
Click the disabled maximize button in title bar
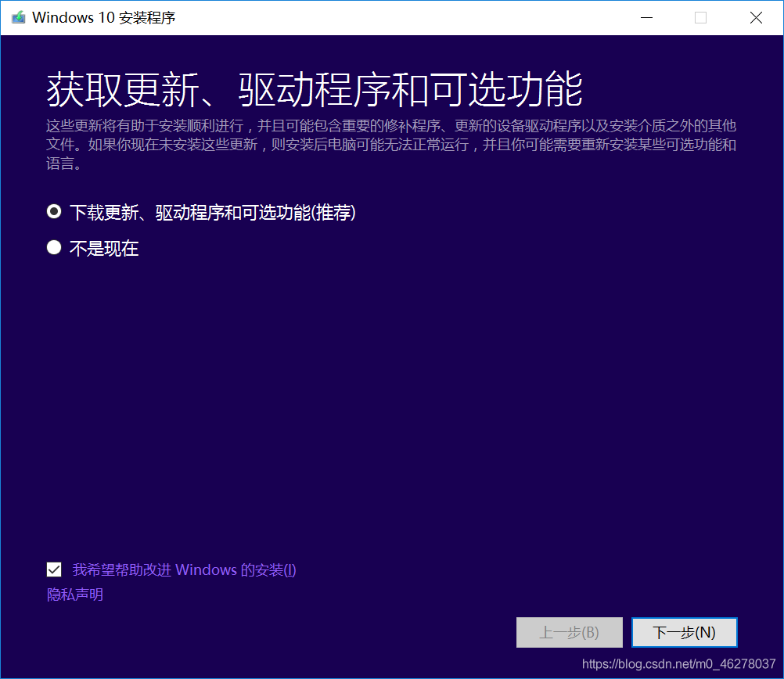tap(700, 17)
